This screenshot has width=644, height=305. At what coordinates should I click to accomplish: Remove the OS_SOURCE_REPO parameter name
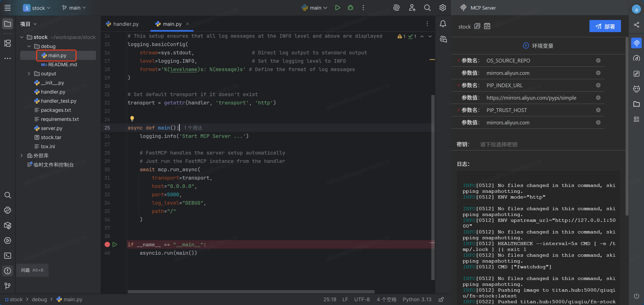(x=598, y=60)
